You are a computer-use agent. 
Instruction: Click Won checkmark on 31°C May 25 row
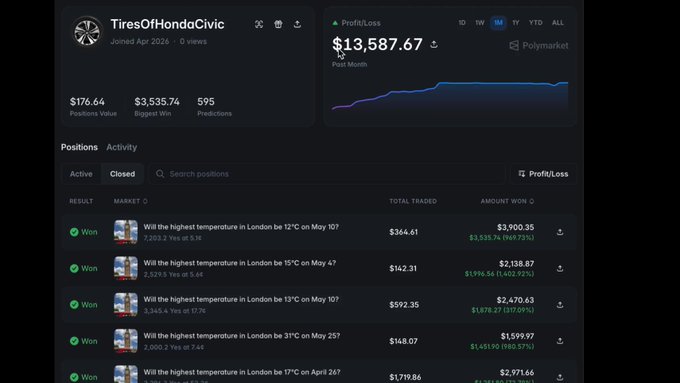coord(74,341)
